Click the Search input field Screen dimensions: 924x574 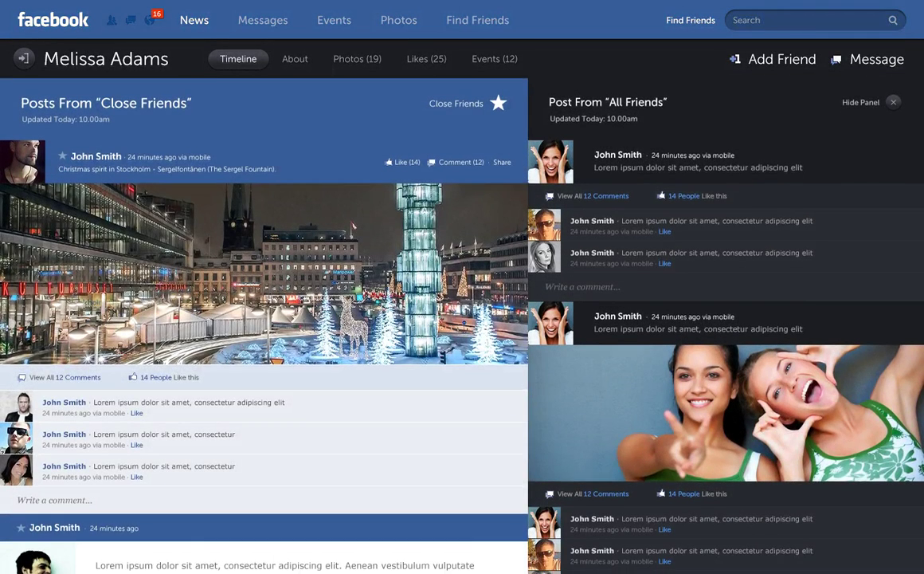805,20
